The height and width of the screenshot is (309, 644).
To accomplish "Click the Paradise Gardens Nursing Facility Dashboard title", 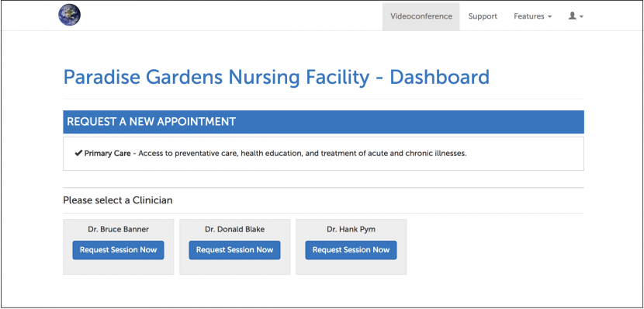I will (276, 78).
